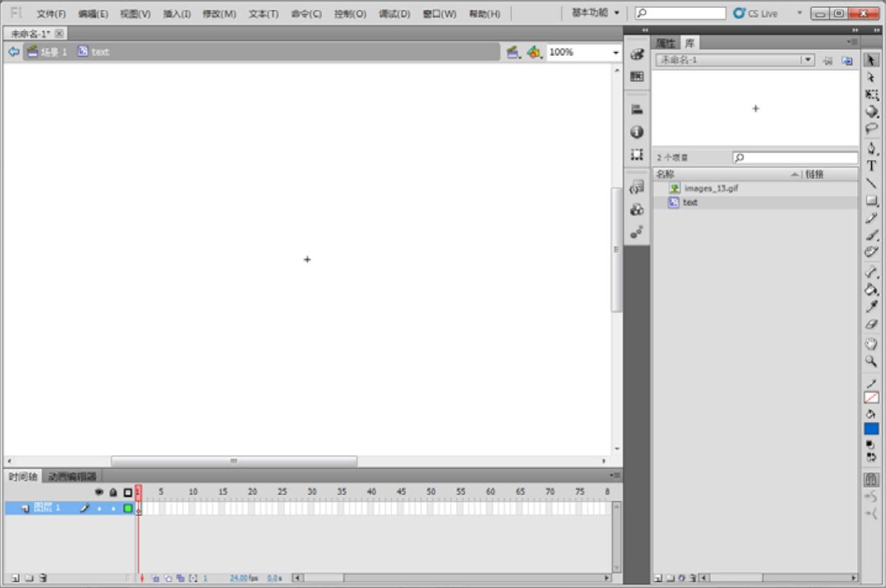Click the top menu bar search field
Viewport: 886px width, 588px height.
[680, 13]
